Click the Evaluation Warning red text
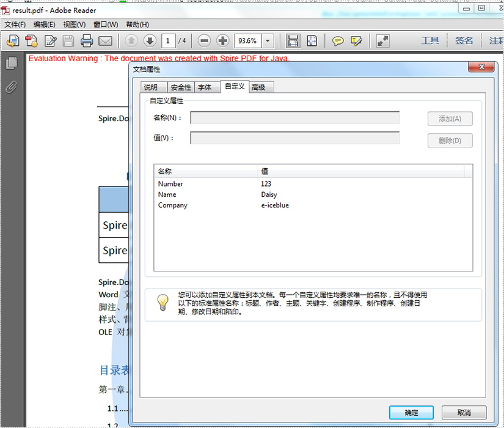The height and width of the screenshot is (428, 504). (x=159, y=58)
